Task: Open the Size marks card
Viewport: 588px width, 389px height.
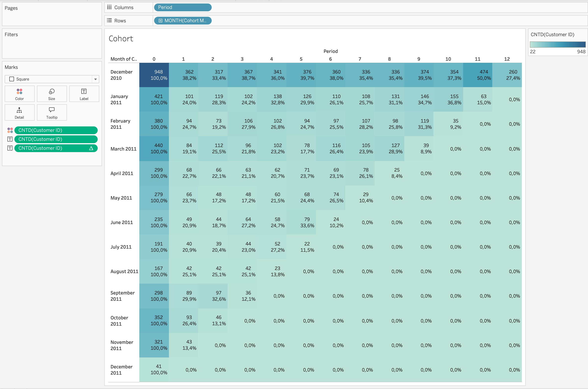Action: 52,94
